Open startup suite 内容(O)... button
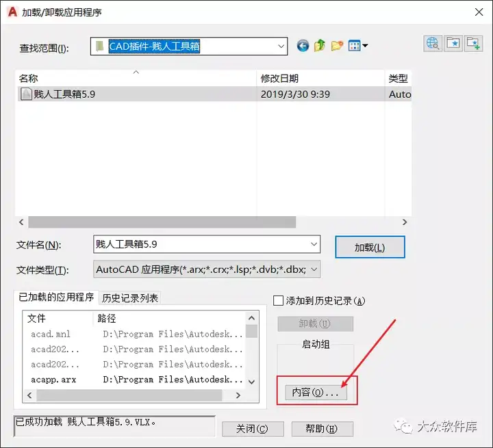The height and width of the screenshot is (448, 493). point(316,392)
